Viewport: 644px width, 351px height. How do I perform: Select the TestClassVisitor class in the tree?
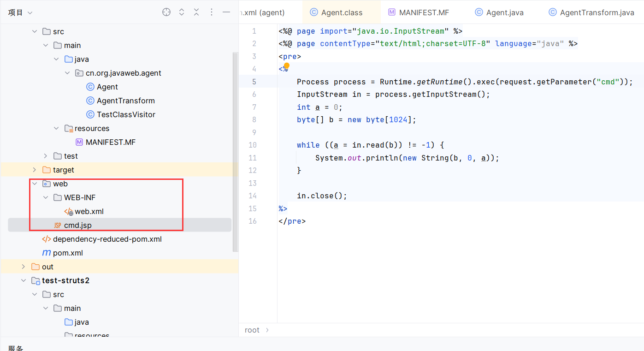126,114
